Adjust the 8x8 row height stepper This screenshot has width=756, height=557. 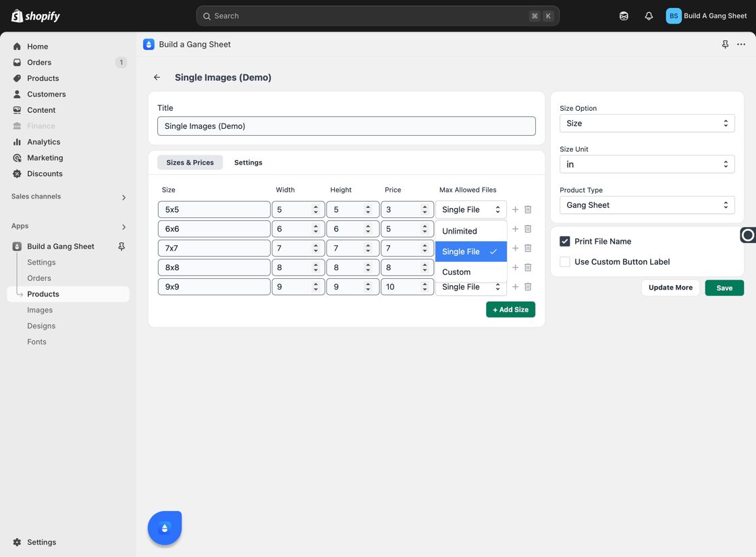[x=368, y=267]
